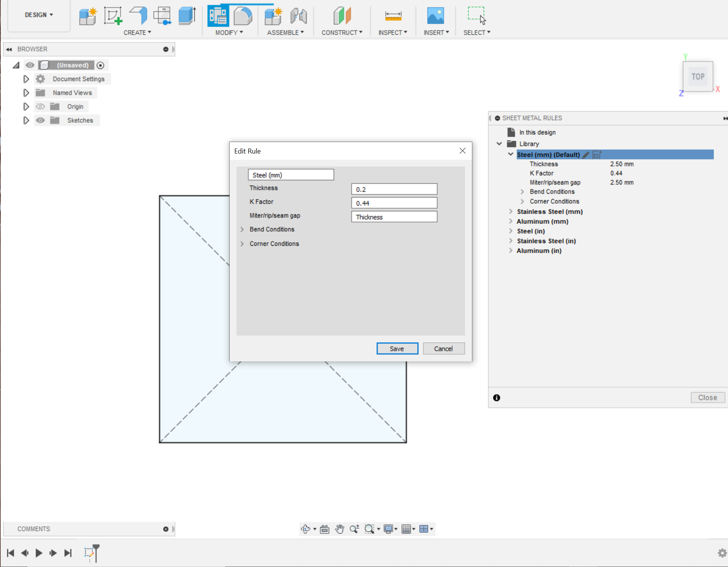Show the hidden Origin folder
728x567 pixels.
pyautogui.click(x=40, y=106)
